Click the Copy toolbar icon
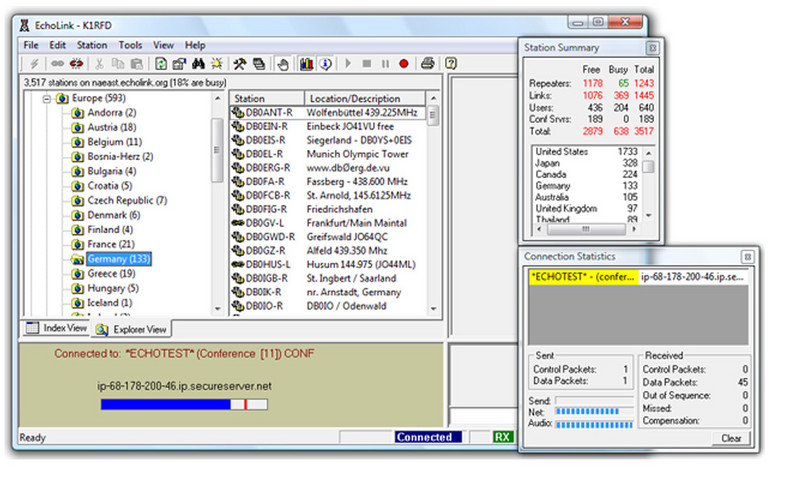This screenshot has width=800, height=484. (x=118, y=64)
